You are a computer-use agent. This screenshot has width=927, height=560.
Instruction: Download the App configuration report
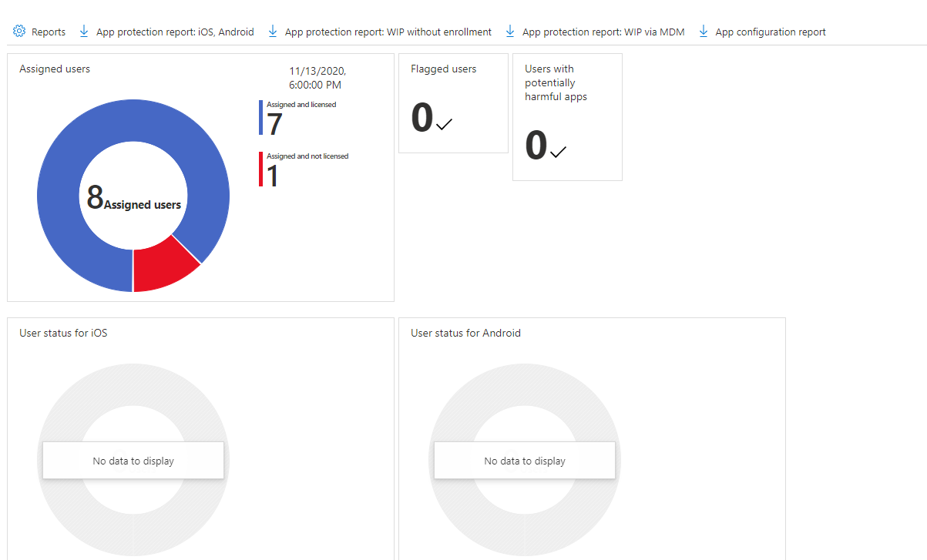771,32
